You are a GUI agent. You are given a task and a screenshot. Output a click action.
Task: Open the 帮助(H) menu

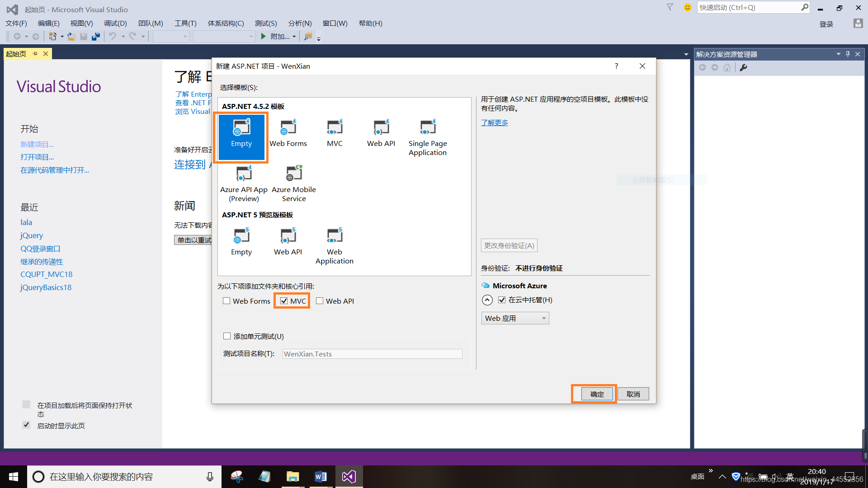(370, 23)
